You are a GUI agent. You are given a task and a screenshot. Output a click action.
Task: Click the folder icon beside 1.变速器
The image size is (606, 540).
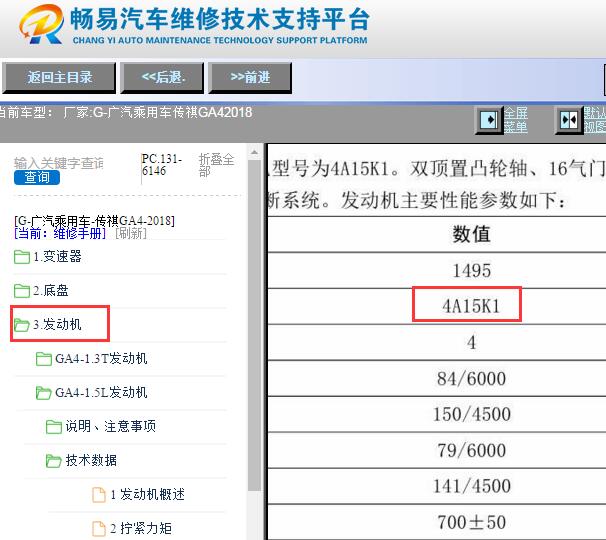click(x=22, y=257)
